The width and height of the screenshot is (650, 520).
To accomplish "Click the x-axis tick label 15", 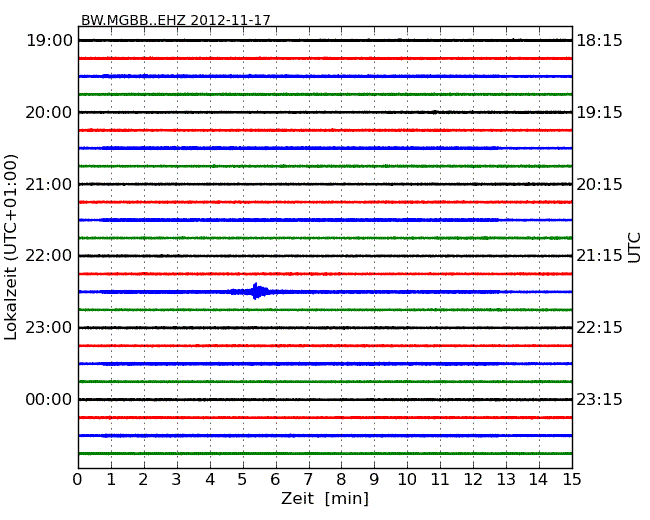I will coord(572,479).
